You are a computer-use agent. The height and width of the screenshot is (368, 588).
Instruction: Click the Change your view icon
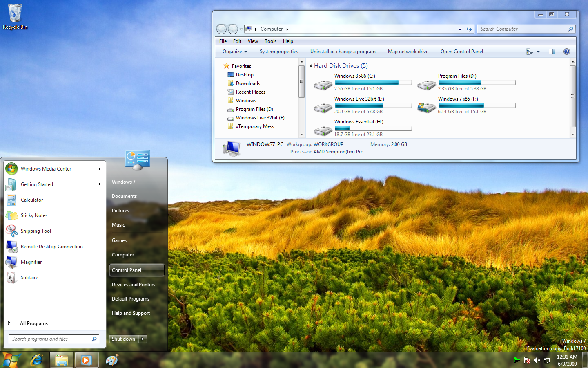(530, 52)
